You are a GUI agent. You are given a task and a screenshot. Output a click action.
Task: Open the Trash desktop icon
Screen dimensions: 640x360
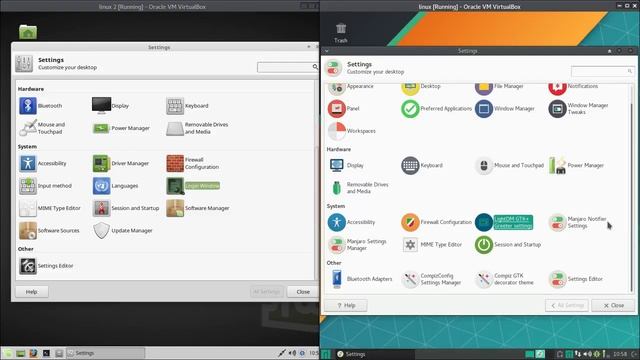[341, 33]
